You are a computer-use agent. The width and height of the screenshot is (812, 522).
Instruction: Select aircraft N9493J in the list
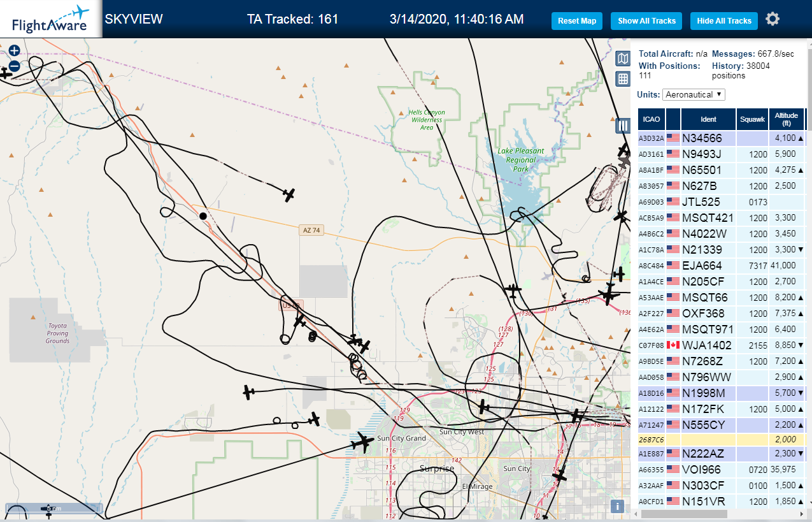tap(722, 154)
